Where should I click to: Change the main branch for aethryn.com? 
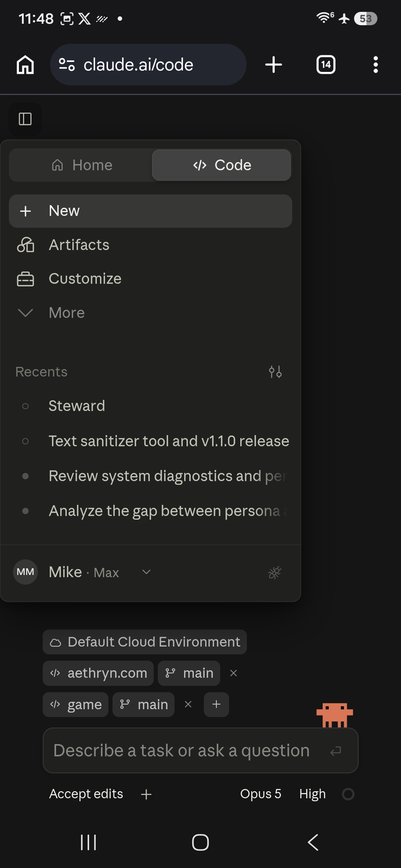coord(189,673)
